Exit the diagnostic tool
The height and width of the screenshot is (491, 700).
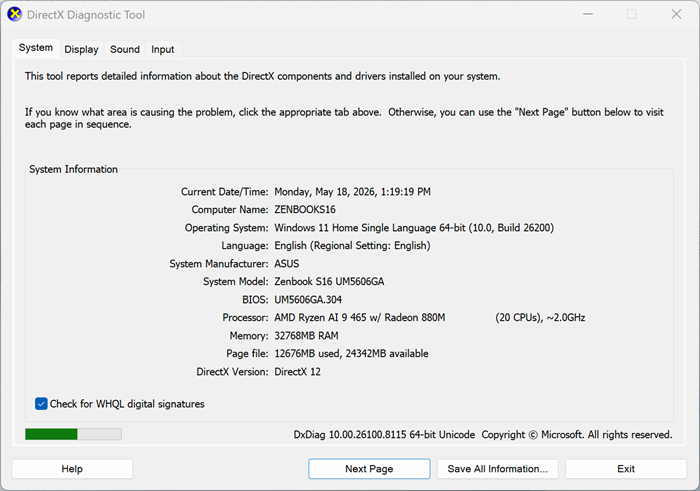pos(626,469)
